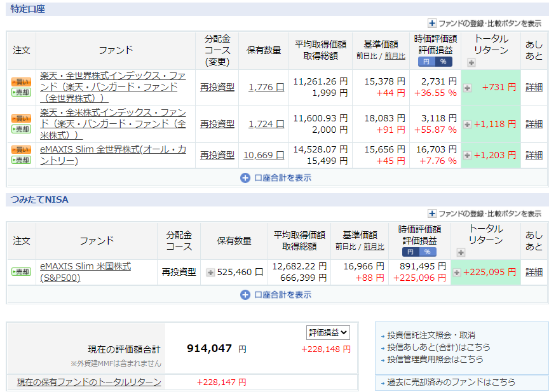
Task: Click 前月比 link in つみたてNISA header
Action: pyautogui.click(x=374, y=247)
